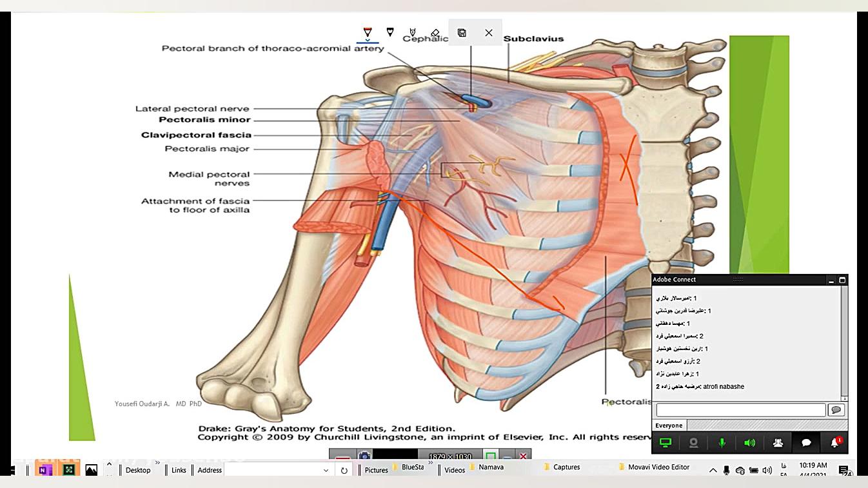Open the BlueSta folder shortcut
The width and height of the screenshot is (868, 488).
408,467
